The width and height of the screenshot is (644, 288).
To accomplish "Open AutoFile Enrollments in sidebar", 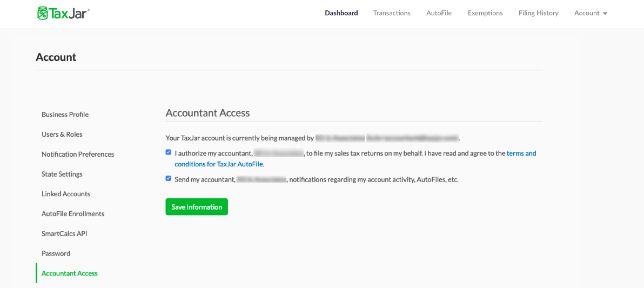I will point(73,213).
